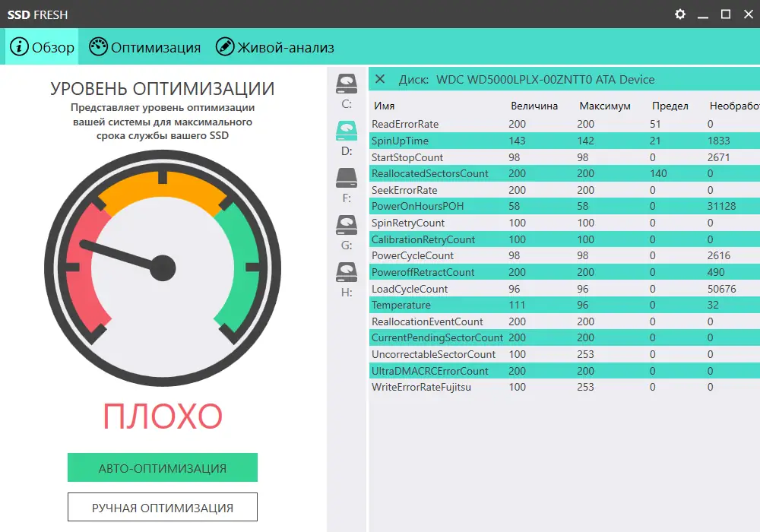The image size is (760, 532).
Task: Select the SpinUpTime row name
Action: (400, 141)
